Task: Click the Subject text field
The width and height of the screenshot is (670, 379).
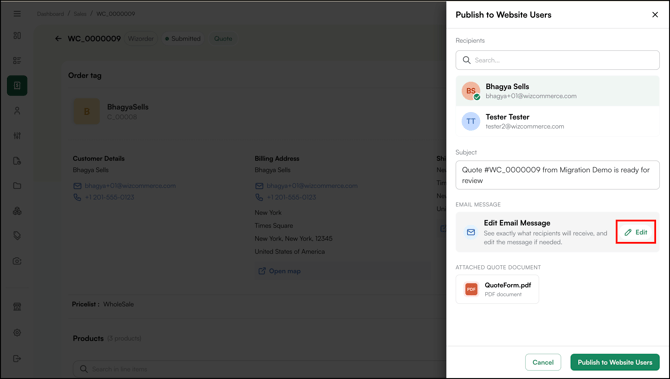Action: (x=557, y=175)
